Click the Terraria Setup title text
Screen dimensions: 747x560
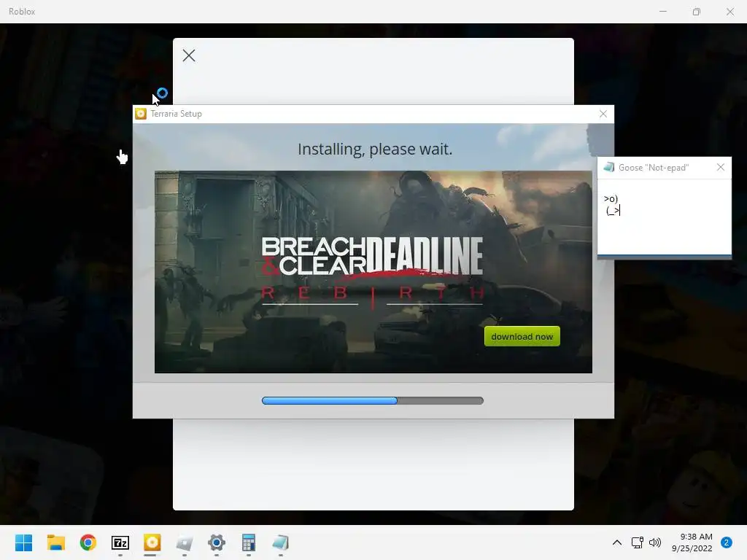coord(177,114)
